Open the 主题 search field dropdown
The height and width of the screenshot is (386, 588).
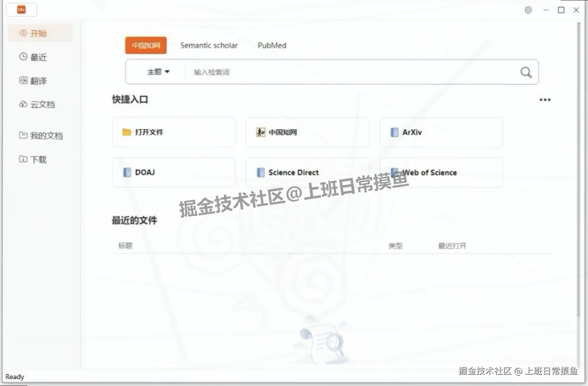coord(158,72)
